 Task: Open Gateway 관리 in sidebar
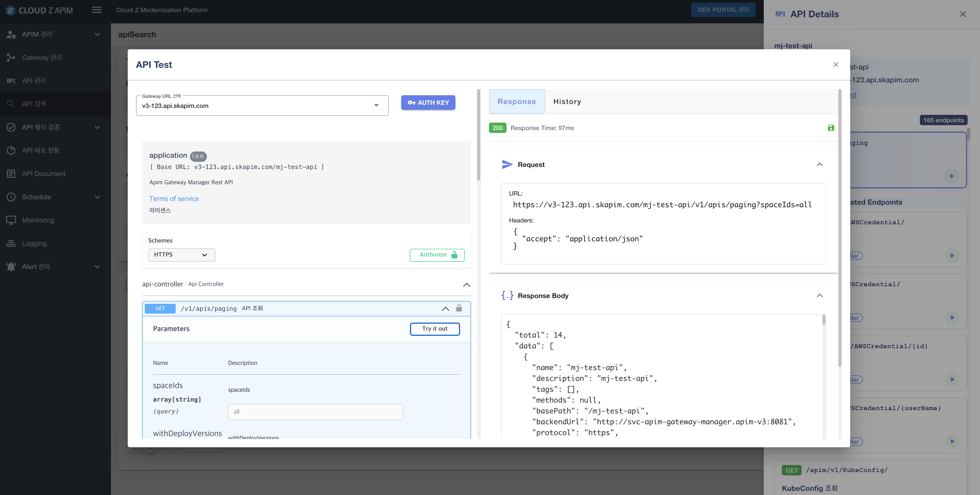tap(42, 58)
